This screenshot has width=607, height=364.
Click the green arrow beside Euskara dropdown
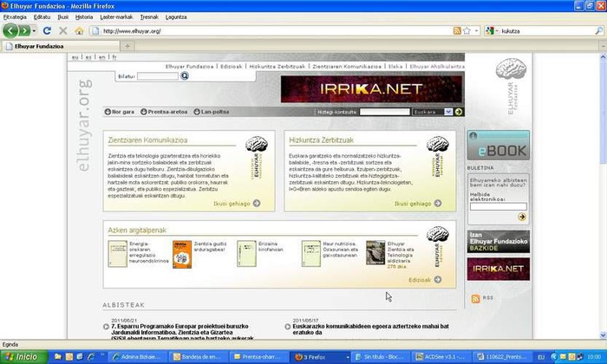point(459,112)
